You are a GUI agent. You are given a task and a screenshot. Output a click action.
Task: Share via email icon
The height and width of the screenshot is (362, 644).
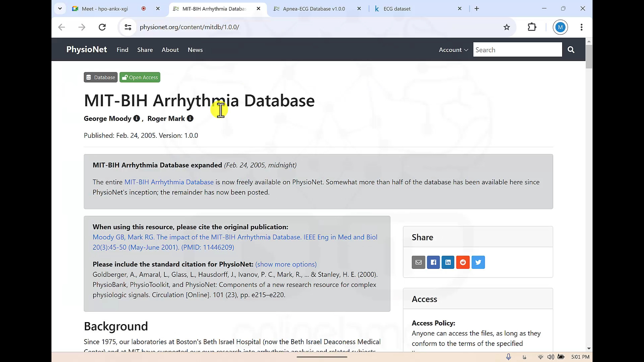click(419, 262)
